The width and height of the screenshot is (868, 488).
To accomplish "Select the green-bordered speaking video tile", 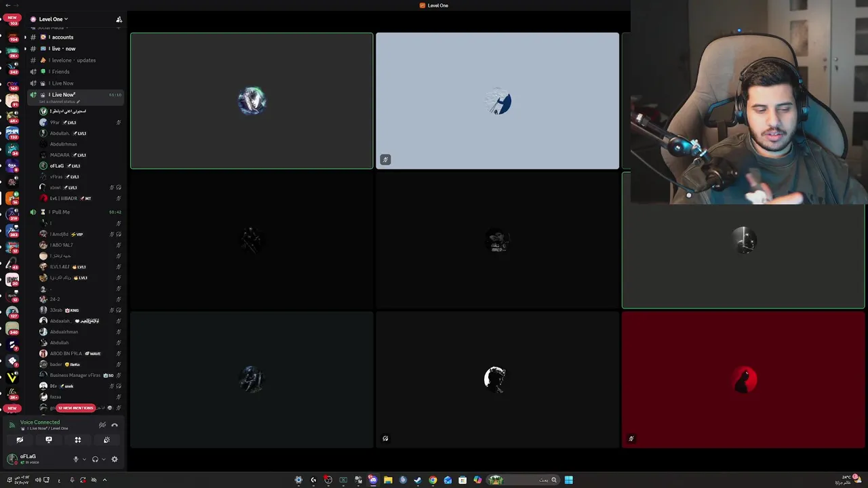I will (252, 100).
